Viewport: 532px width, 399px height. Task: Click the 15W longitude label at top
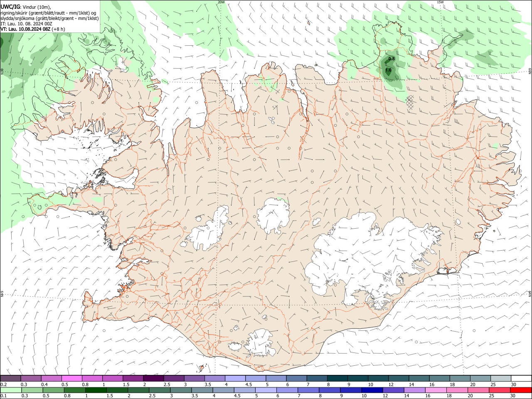click(x=440, y=2)
